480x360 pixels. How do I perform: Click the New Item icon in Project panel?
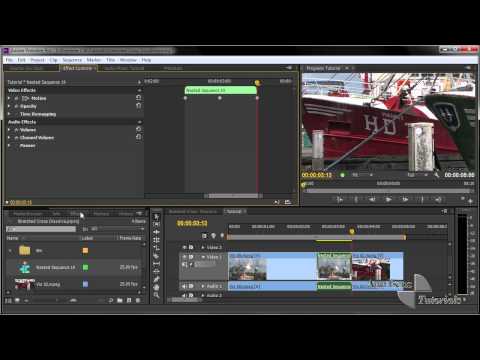(129, 300)
